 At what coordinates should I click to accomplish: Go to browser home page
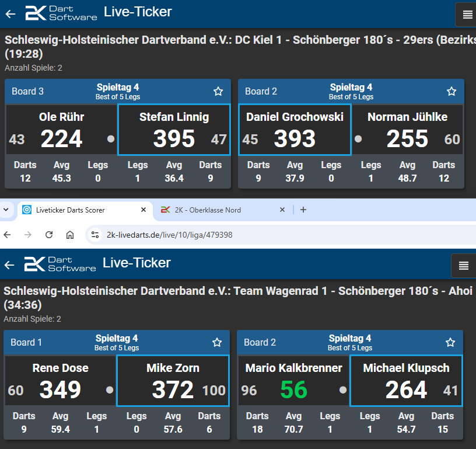coord(70,235)
